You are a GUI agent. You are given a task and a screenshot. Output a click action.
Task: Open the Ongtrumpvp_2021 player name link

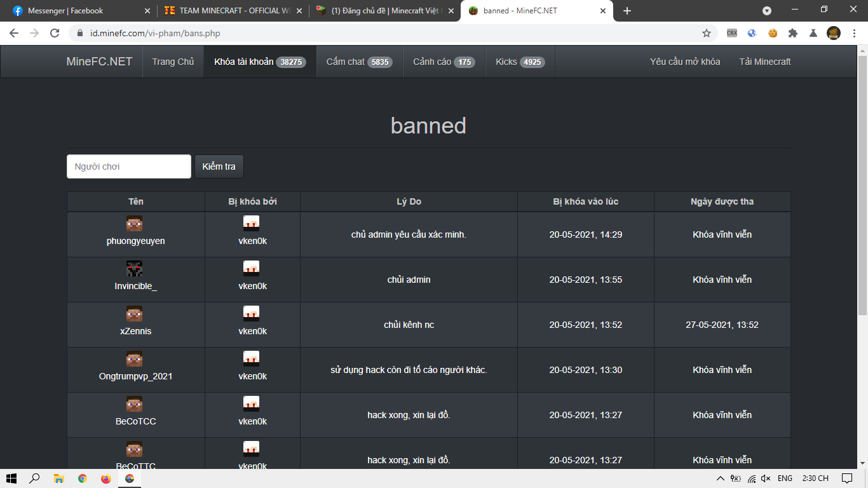coord(135,376)
